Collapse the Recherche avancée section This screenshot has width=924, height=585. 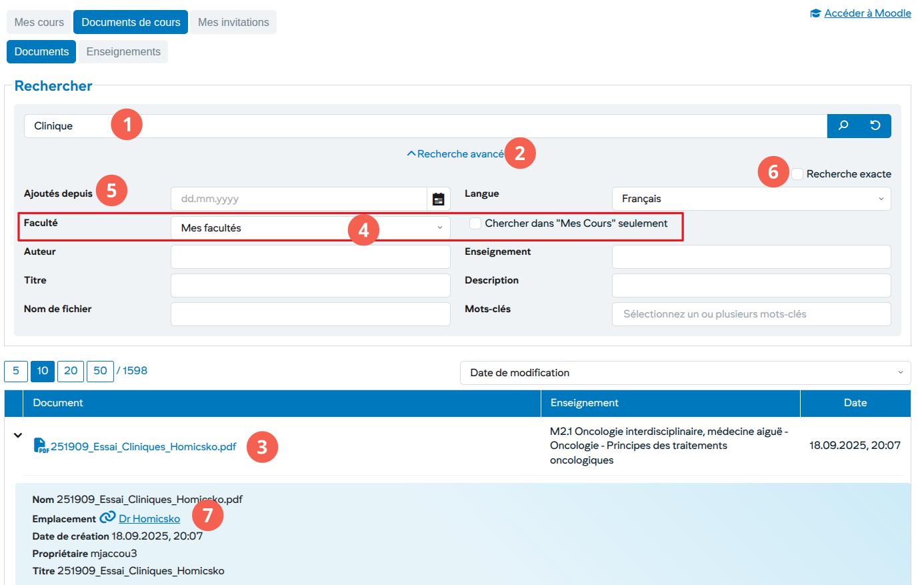click(x=455, y=154)
